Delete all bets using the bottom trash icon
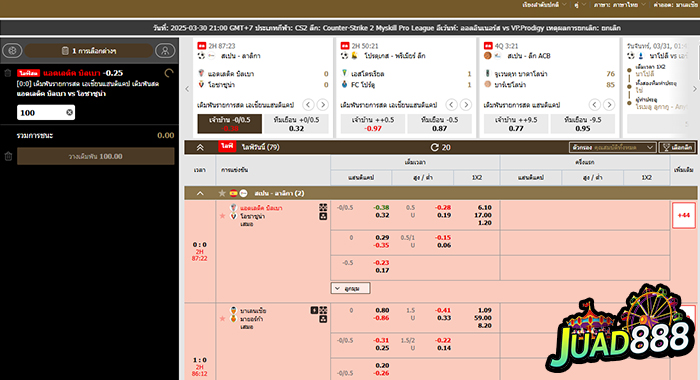The image size is (700, 380). pos(8,156)
